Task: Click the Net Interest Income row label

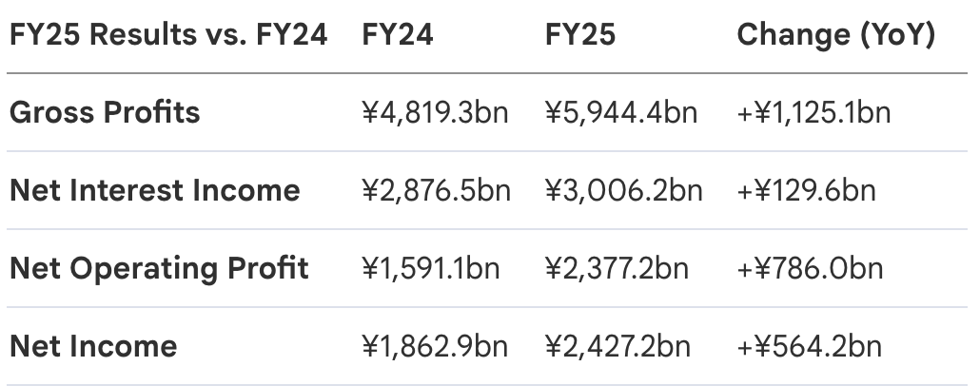Action: [155, 190]
